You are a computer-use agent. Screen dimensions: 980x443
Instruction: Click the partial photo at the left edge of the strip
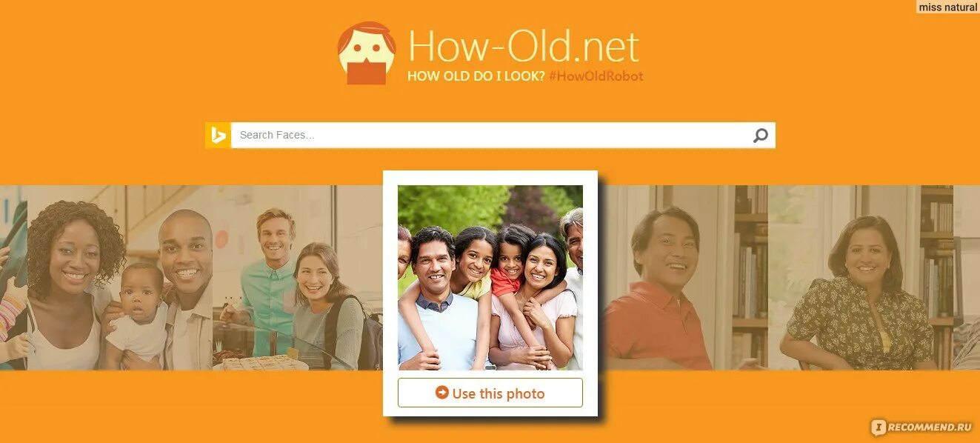click(x=13, y=278)
